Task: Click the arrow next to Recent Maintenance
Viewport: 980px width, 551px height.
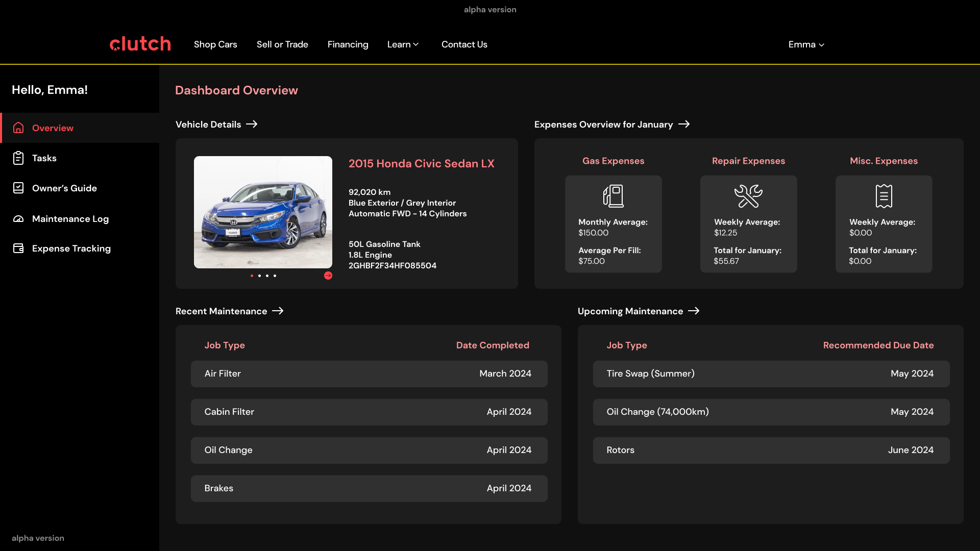Action: [x=278, y=311]
